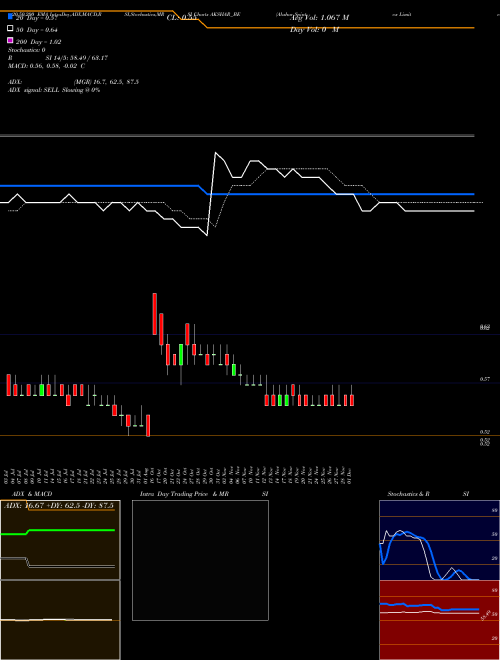Click the '(MGR) 16.7, 62.5, 87.5' values
This screenshot has width=500, height=660.
point(106,82)
